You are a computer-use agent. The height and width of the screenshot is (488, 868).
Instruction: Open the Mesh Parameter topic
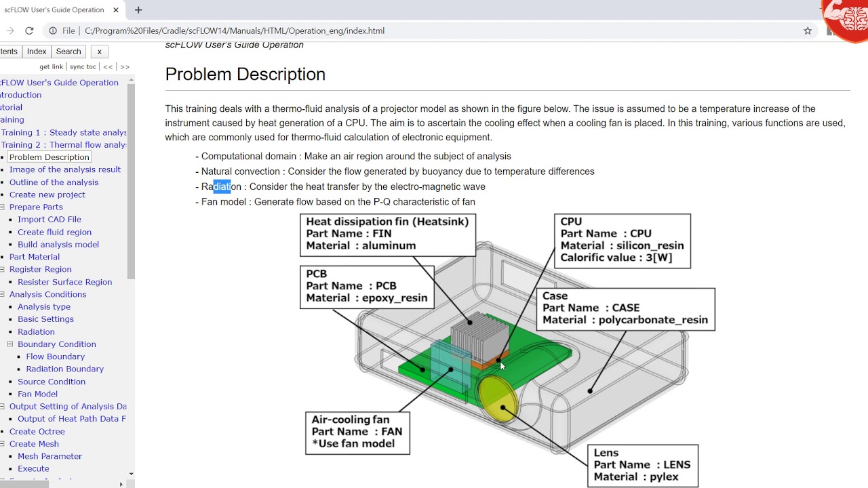click(x=50, y=456)
